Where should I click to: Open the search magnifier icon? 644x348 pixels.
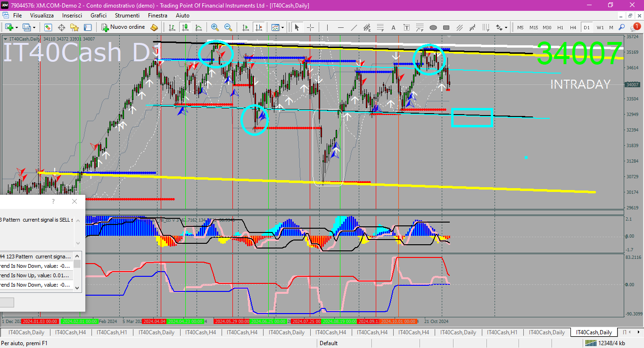[622, 27]
